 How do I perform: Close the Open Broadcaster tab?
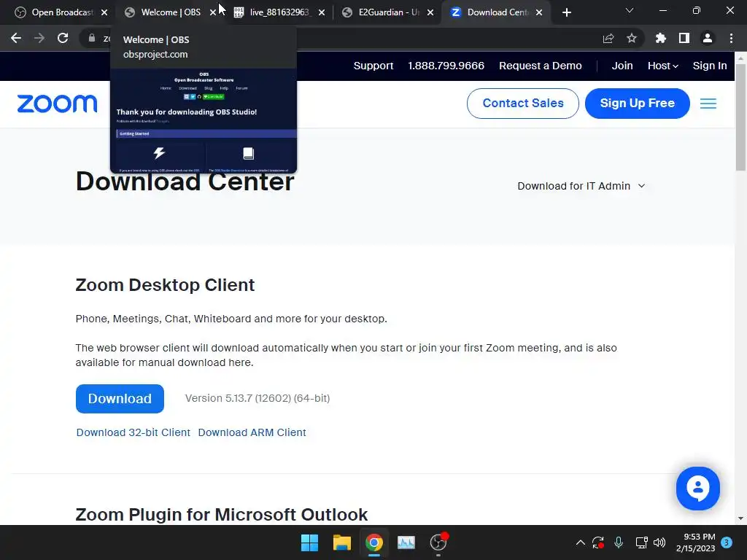(104, 12)
